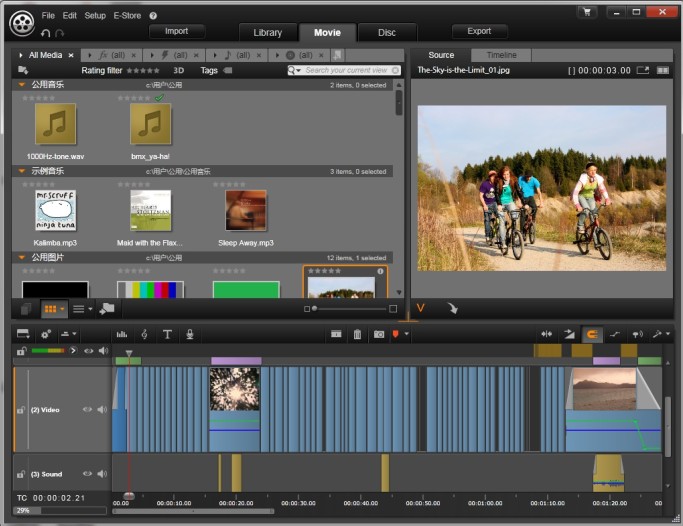Click the undo arrow icon
This screenshot has height=526, width=683.
pyautogui.click(x=46, y=33)
